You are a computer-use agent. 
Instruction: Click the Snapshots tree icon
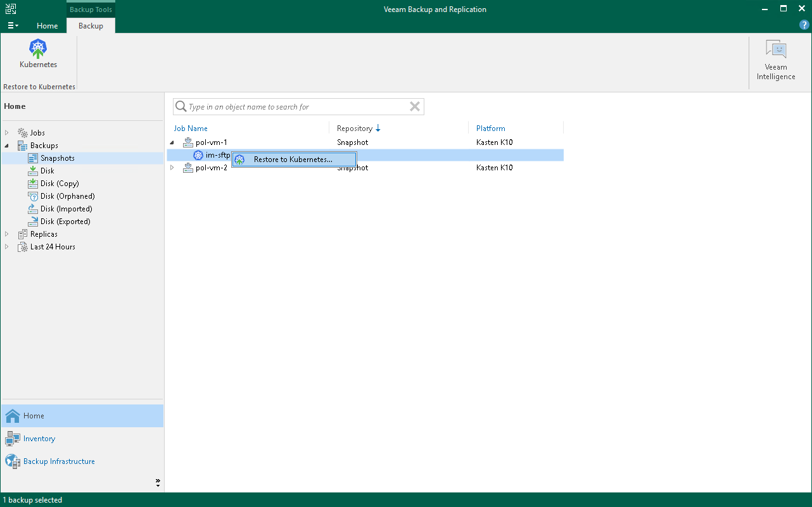click(33, 158)
